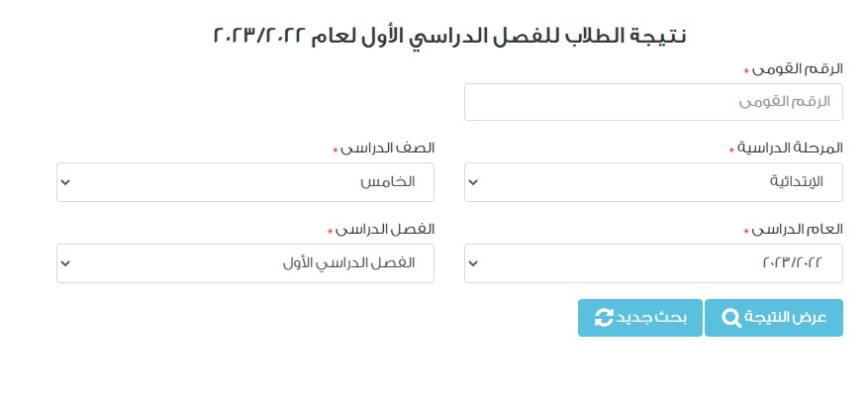Click the الرقم القومى field label
The image size is (868, 403).
tap(798, 68)
